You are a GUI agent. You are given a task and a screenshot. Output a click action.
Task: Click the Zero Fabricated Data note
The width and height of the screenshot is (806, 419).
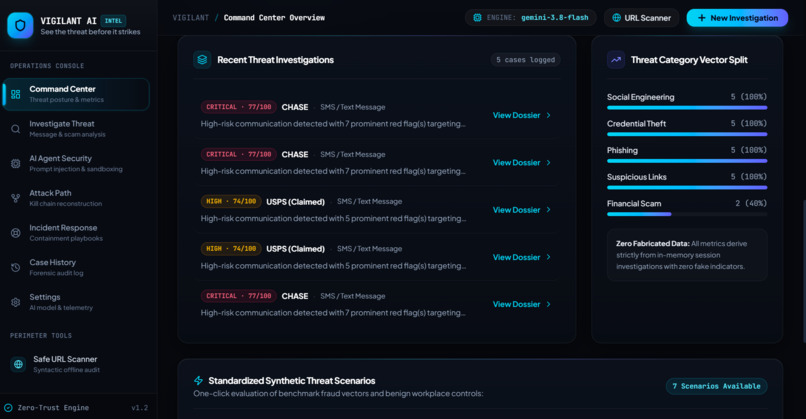pyautogui.click(x=687, y=255)
